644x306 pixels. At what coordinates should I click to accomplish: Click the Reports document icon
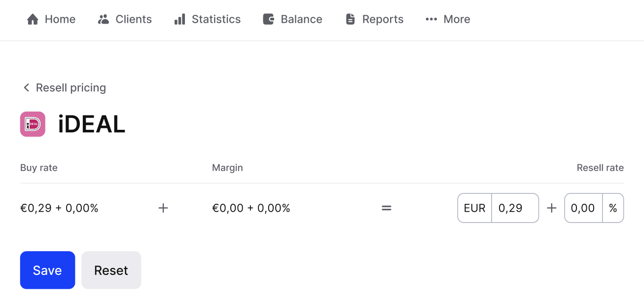click(x=350, y=19)
